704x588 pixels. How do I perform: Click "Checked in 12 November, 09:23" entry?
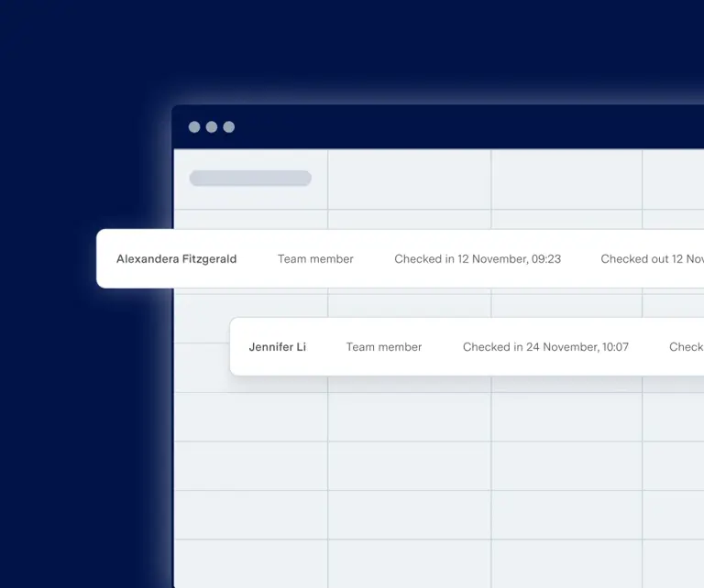click(478, 259)
